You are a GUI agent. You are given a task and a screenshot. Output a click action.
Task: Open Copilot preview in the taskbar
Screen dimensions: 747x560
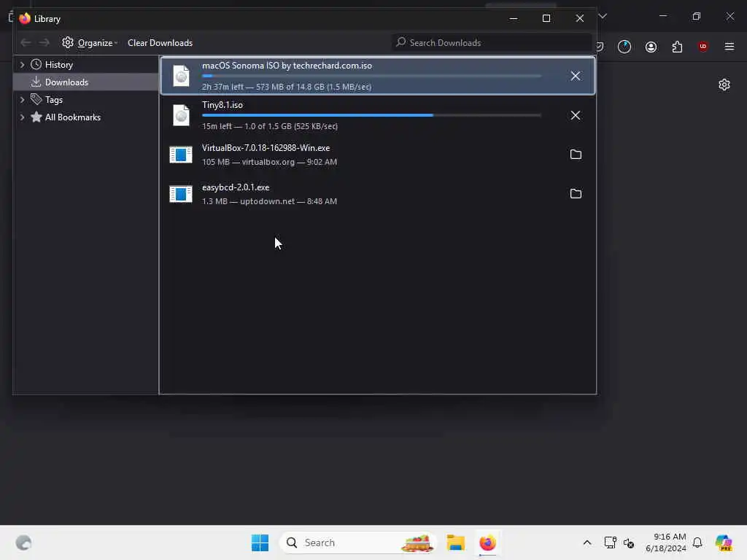click(x=724, y=542)
